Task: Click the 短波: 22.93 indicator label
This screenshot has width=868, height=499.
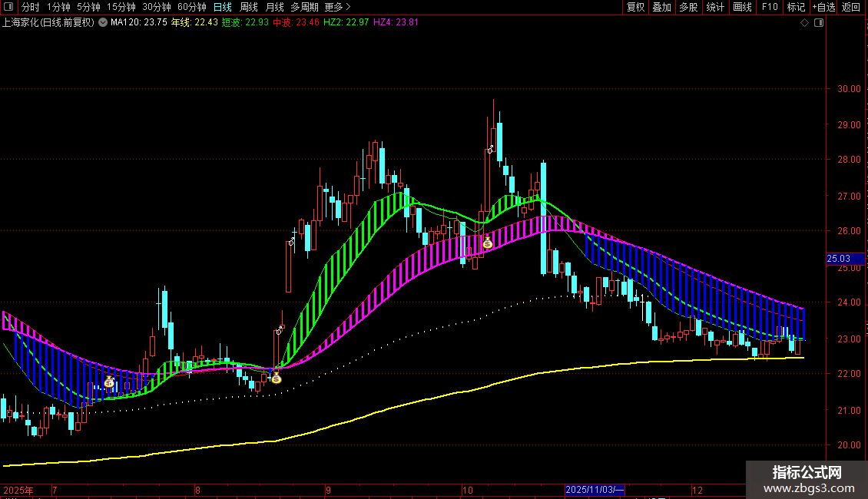Action: (245, 23)
